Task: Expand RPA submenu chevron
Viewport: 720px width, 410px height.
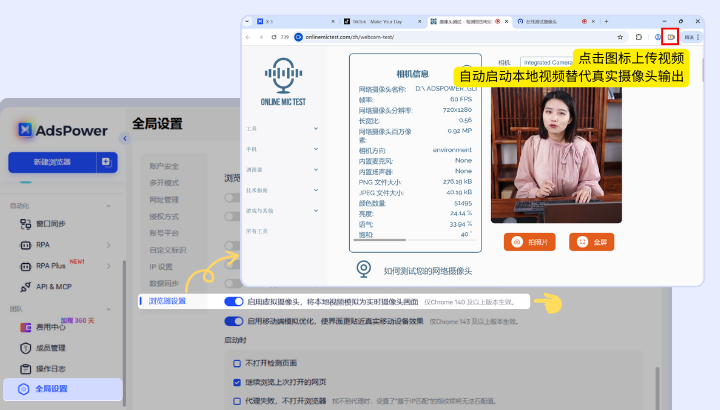Action: click(x=109, y=245)
